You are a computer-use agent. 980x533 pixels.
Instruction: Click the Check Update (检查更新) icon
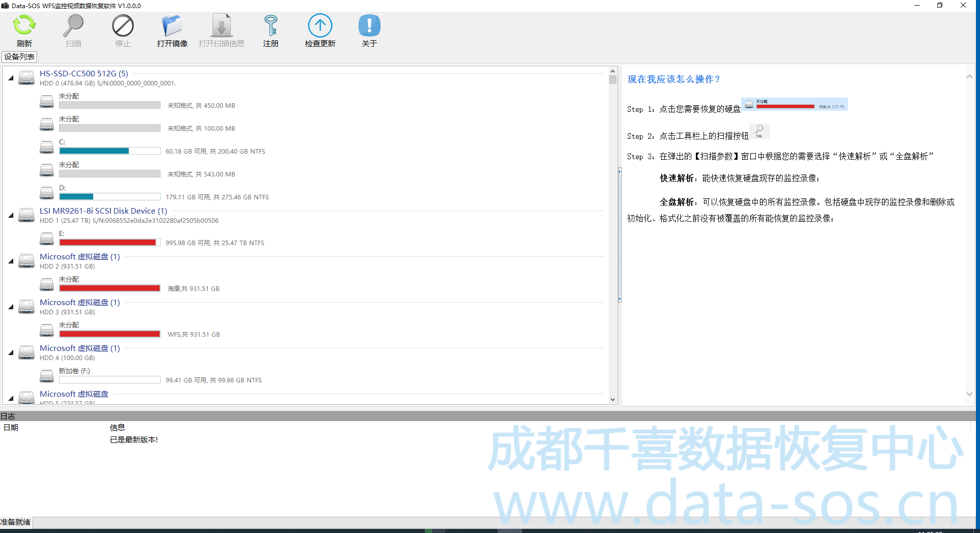320,26
